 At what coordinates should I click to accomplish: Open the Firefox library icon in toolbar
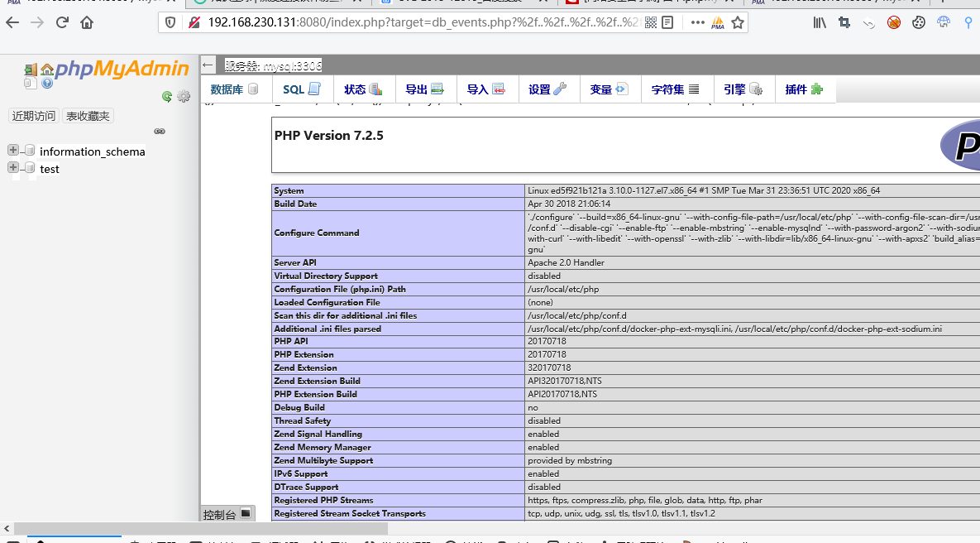820,22
